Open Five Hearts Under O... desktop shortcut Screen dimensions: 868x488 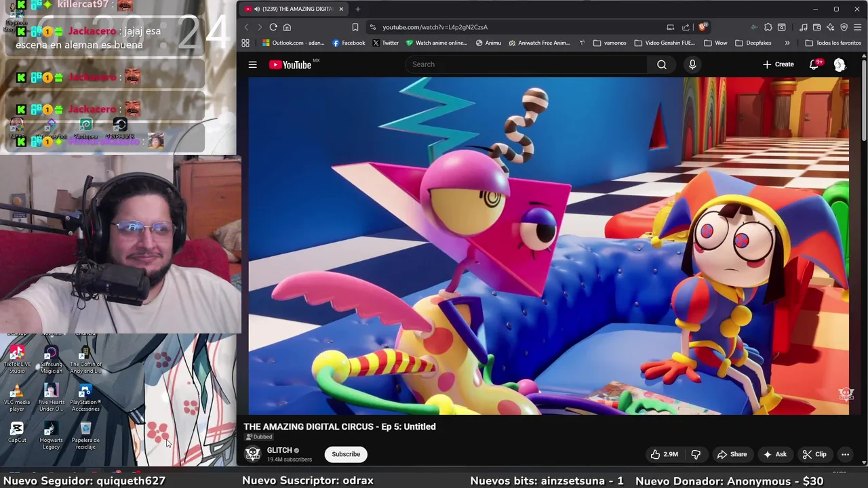coord(51,398)
